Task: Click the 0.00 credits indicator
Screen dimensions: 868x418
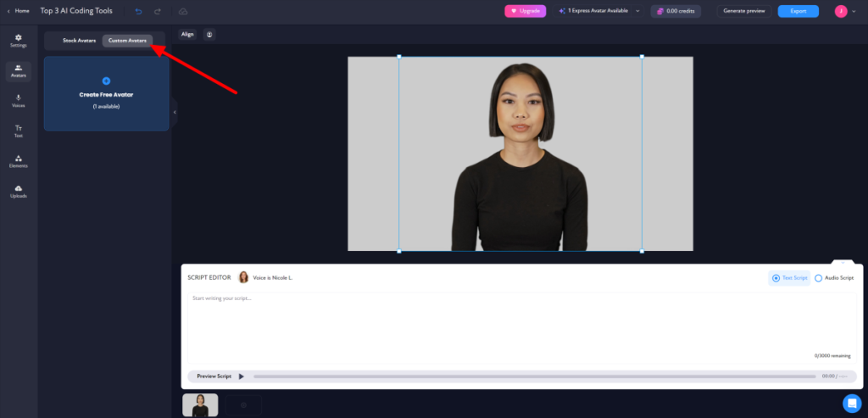Action: (676, 11)
